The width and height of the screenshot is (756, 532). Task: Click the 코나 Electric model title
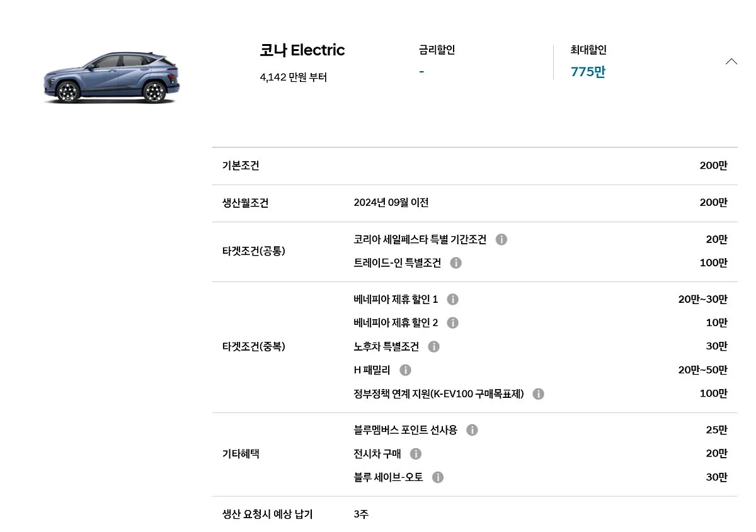302,50
